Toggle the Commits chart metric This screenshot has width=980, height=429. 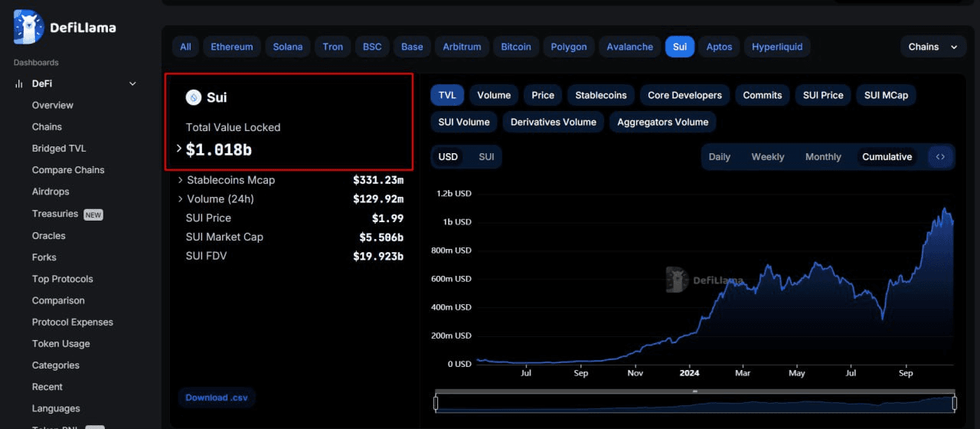[x=763, y=95]
